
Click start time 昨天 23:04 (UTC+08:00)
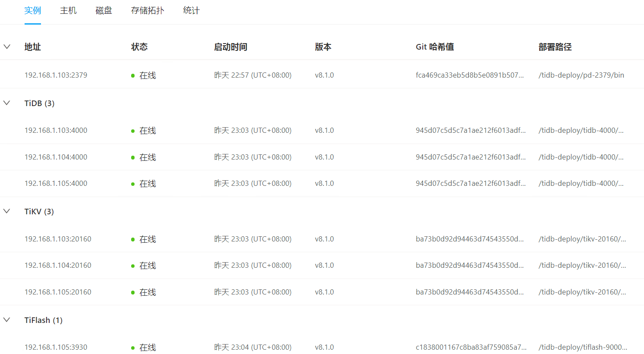click(x=253, y=347)
